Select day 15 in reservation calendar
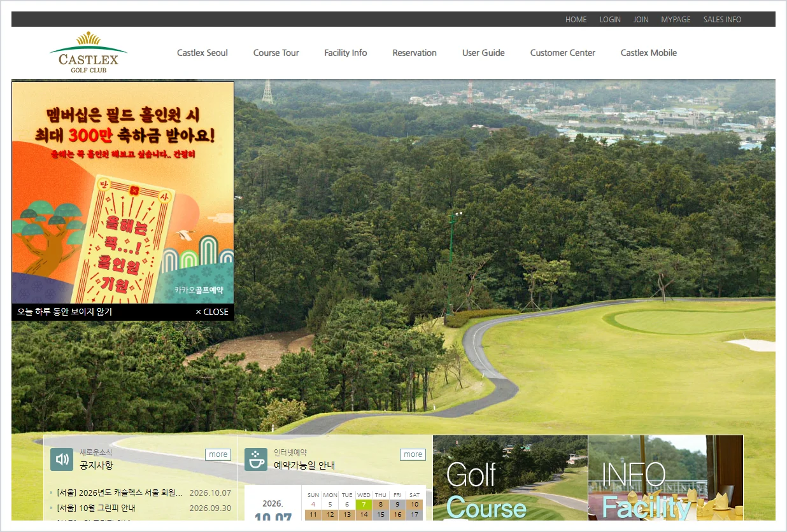Screen dimensions: 787x532 pos(381,515)
